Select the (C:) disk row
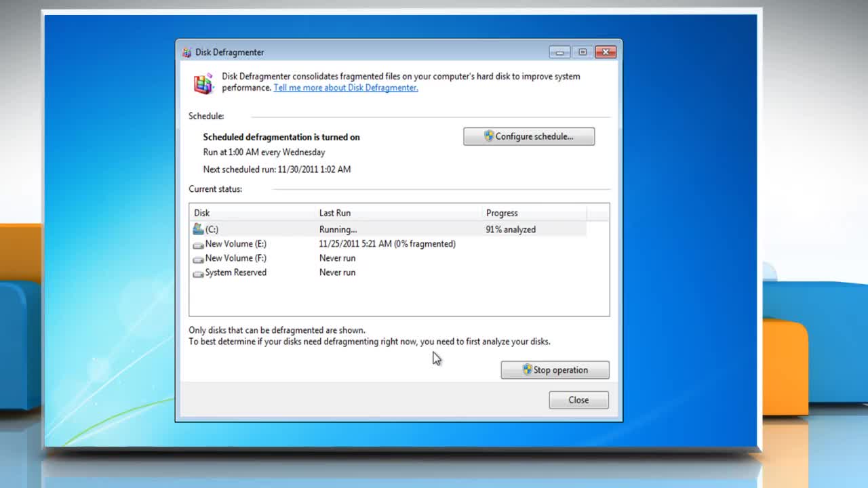The height and width of the screenshot is (488, 868). [389, 229]
